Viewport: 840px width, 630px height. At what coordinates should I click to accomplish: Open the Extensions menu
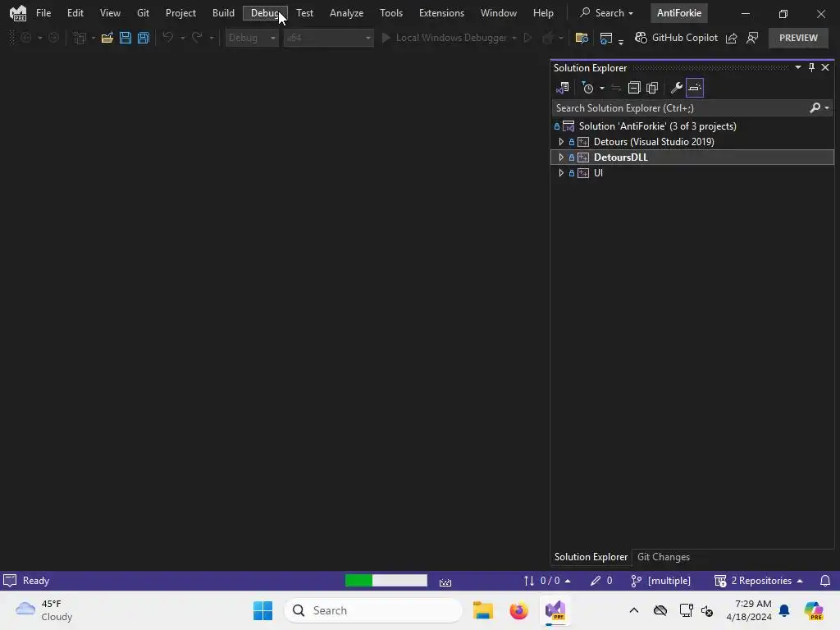point(441,13)
